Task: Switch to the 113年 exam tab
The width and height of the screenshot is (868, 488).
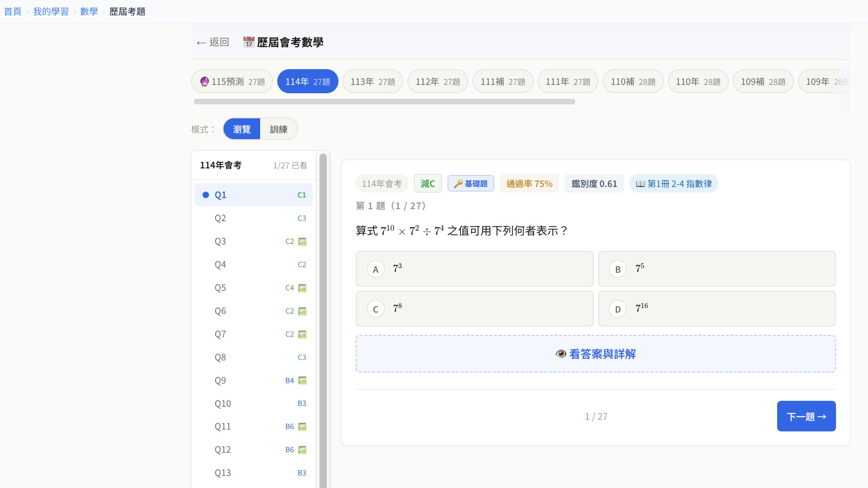Action: click(x=373, y=81)
